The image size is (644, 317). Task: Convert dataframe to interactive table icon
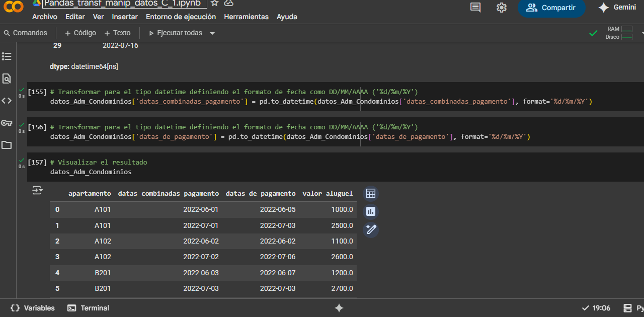pos(371,194)
